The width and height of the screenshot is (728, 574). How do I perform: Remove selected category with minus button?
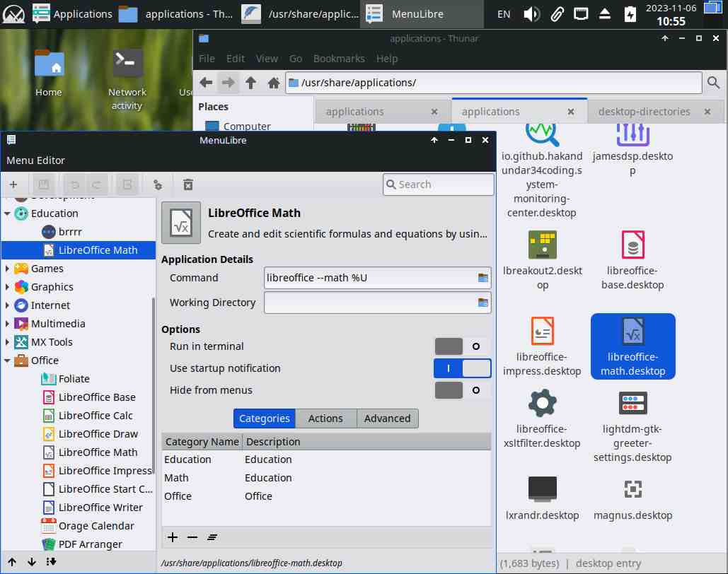pos(192,537)
